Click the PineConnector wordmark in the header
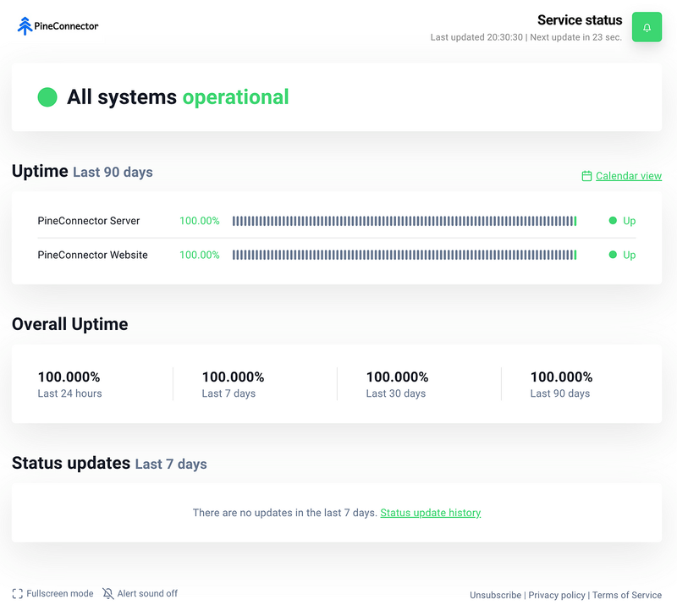Viewport: 677px width, 616px height. pyautogui.click(x=68, y=25)
